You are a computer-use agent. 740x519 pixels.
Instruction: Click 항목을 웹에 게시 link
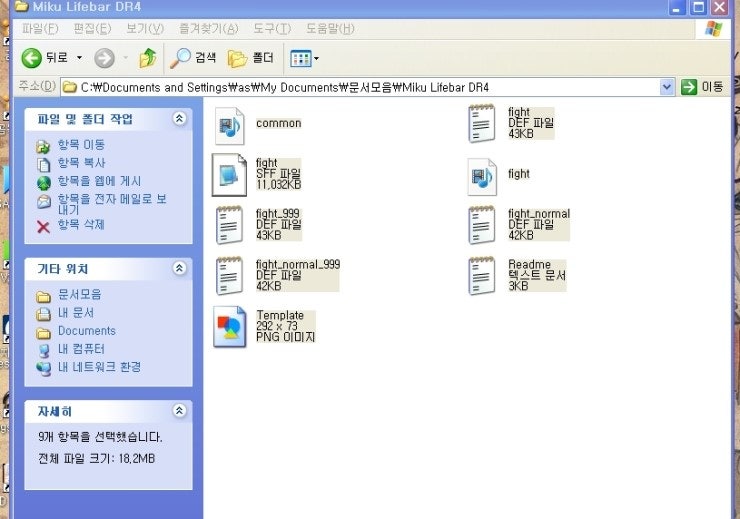tap(99, 181)
